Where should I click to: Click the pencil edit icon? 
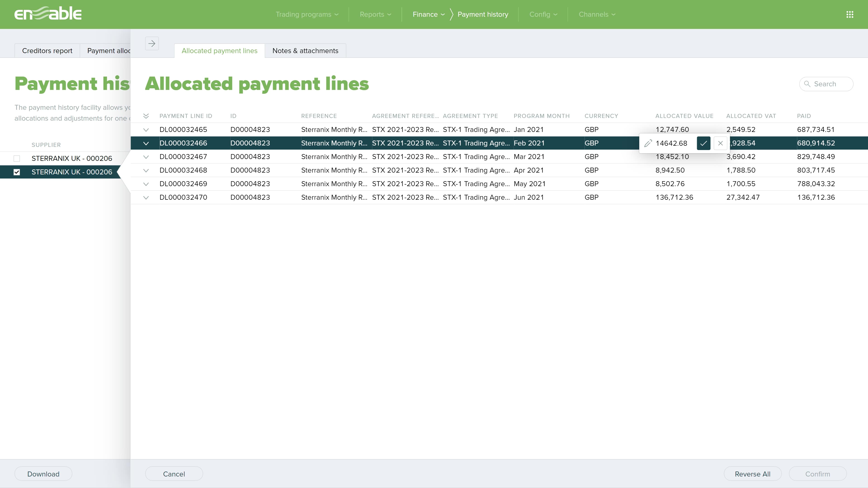click(x=648, y=143)
